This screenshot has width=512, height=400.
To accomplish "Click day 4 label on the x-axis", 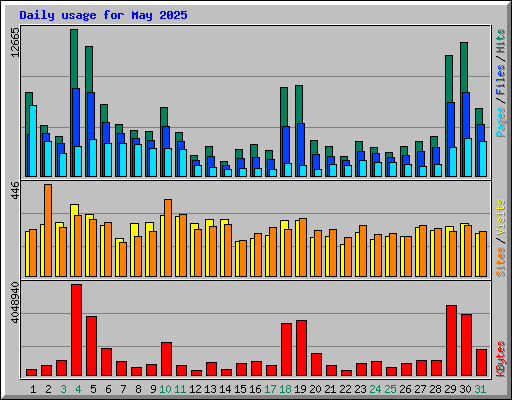I will click(x=78, y=389).
